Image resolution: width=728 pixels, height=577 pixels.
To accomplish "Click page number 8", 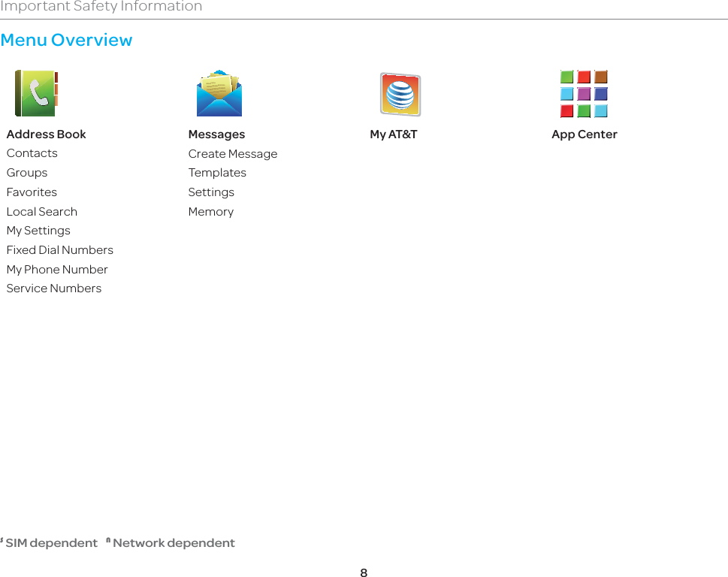I will (364, 572).
